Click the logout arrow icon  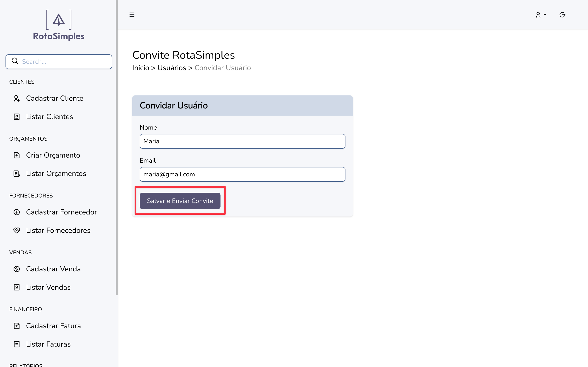(x=562, y=15)
